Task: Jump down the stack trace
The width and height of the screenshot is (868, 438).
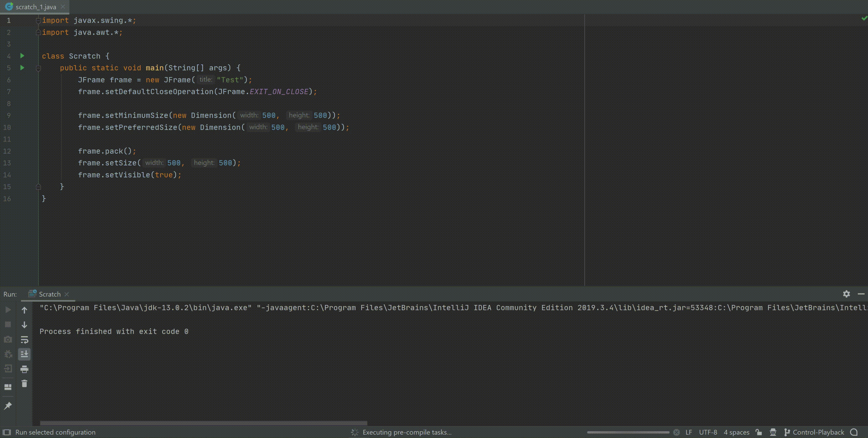Action: pyautogui.click(x=24, y=325)
